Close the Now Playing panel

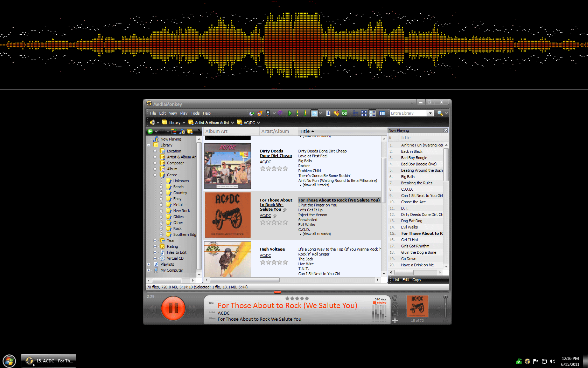coord(446,130)
